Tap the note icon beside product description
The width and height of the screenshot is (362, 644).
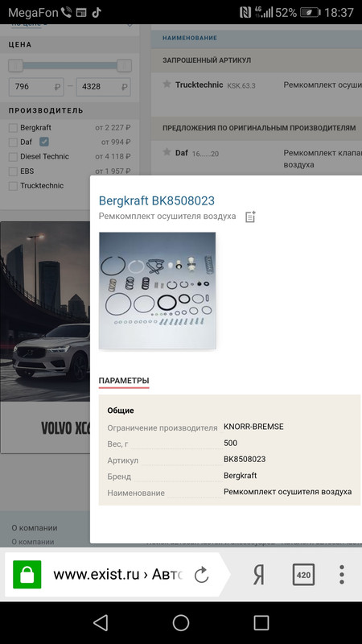tap(250, 217)
